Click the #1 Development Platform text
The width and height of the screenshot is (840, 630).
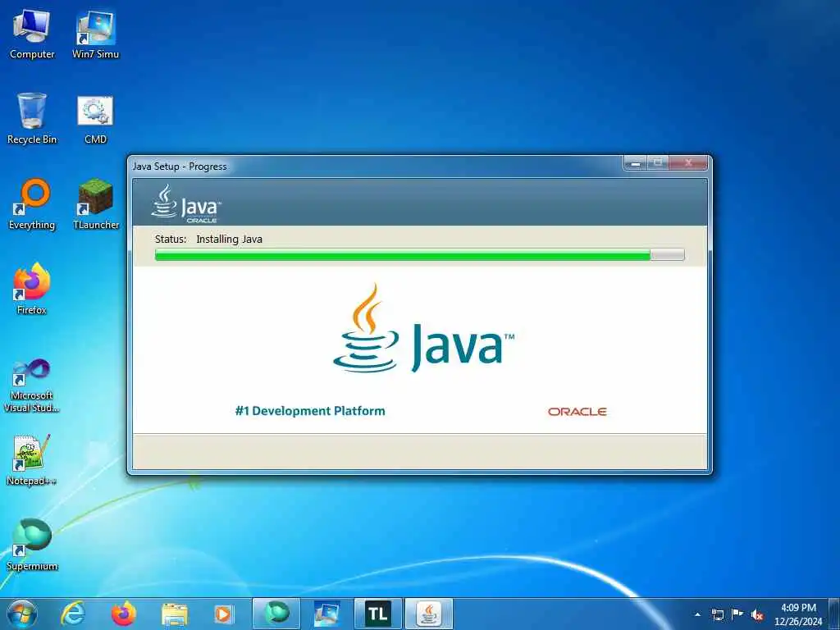tap(310, 411)
